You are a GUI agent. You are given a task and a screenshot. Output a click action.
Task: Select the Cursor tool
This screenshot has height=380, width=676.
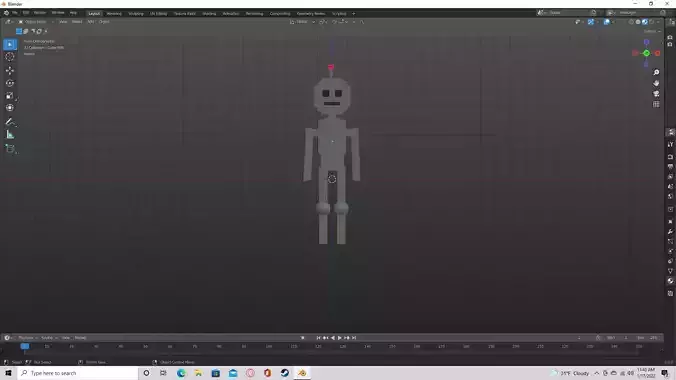(x=10, y=57)
